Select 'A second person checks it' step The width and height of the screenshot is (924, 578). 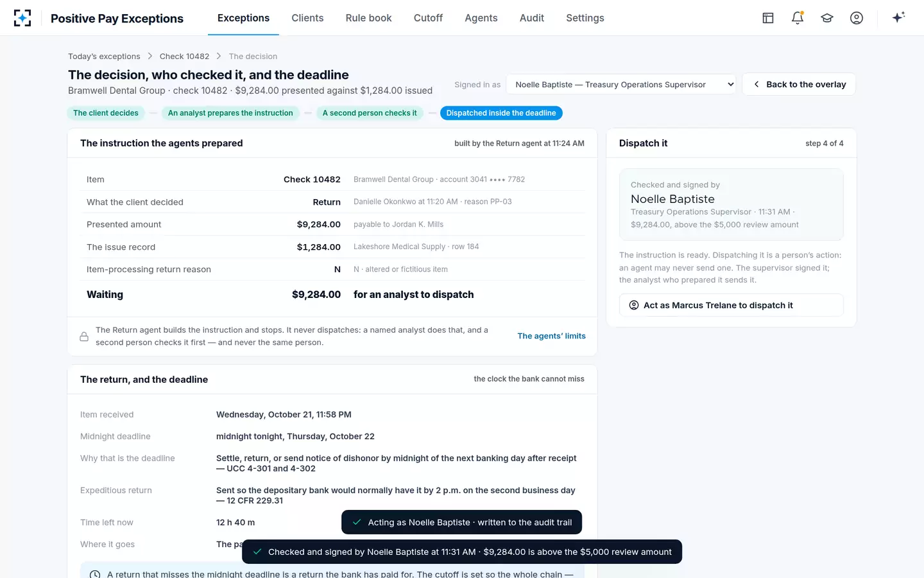370,113
